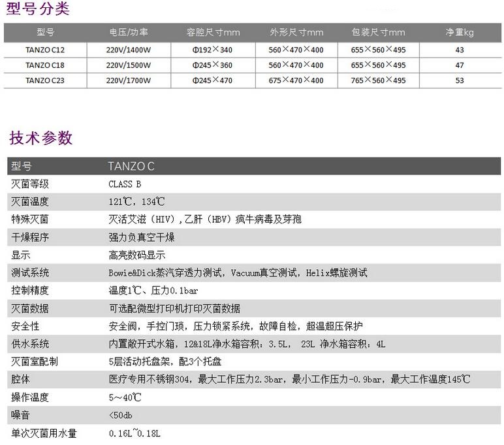
Task: Click net weight value 53
Action: [460, 80]
